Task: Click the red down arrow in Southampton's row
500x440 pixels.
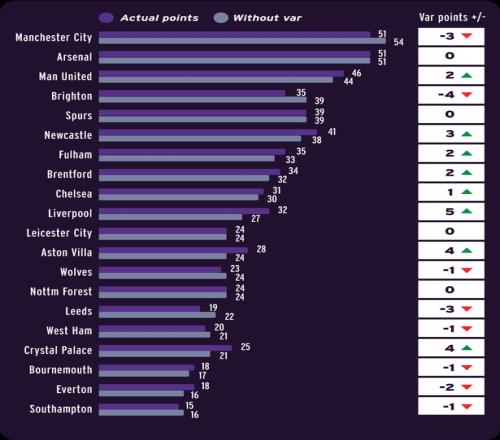Action: [467, 407]
